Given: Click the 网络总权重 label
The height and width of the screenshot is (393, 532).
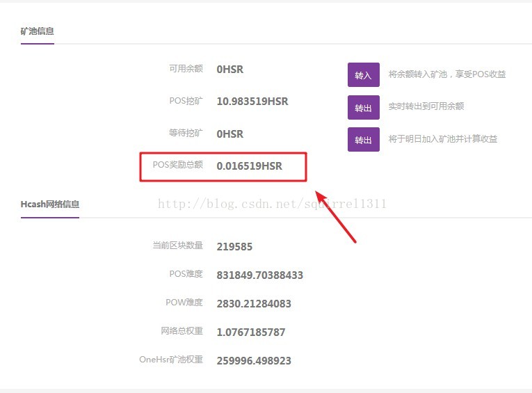Looking at the screenshot, I should 182,331.
